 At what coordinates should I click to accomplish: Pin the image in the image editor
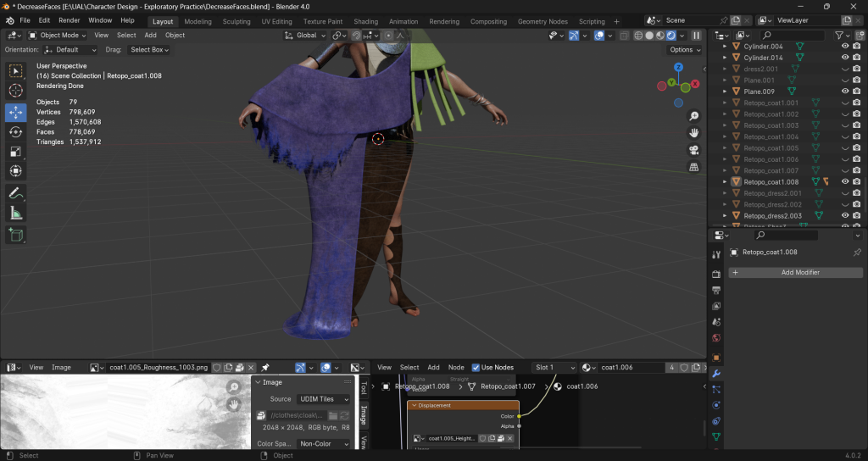(x=265, y=368)
